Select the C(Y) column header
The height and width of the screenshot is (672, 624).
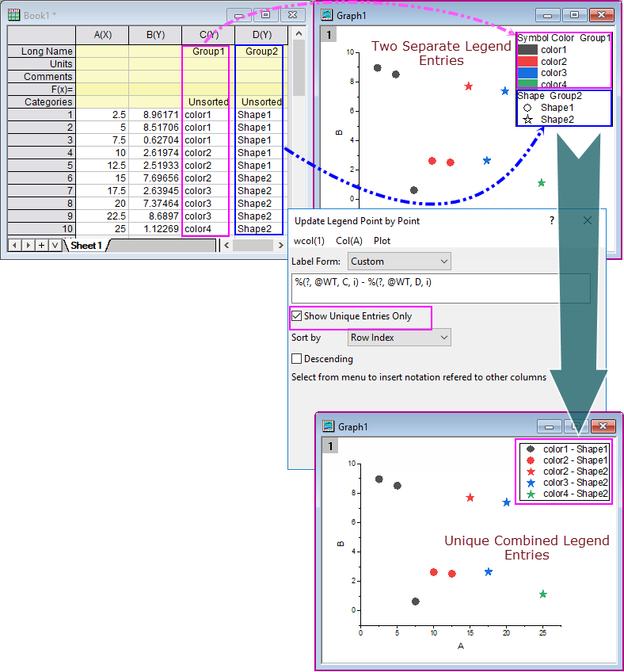click(x=207, y=34)
